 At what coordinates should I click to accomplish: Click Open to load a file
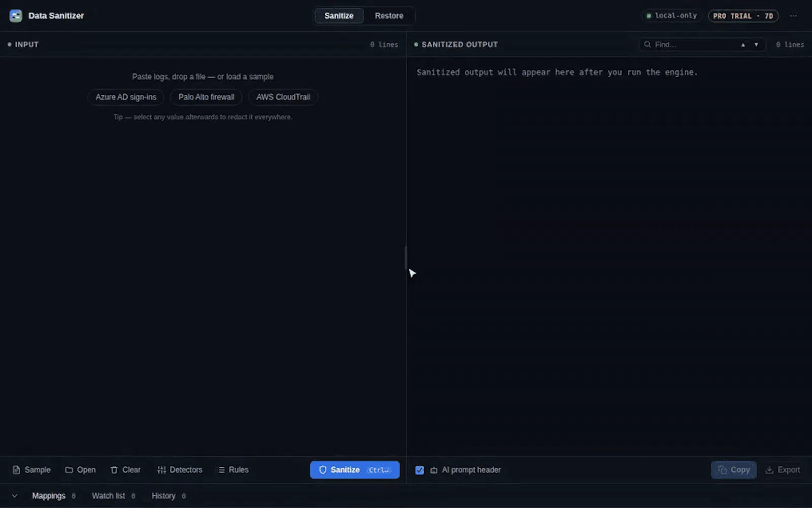[x=80, y=470]
